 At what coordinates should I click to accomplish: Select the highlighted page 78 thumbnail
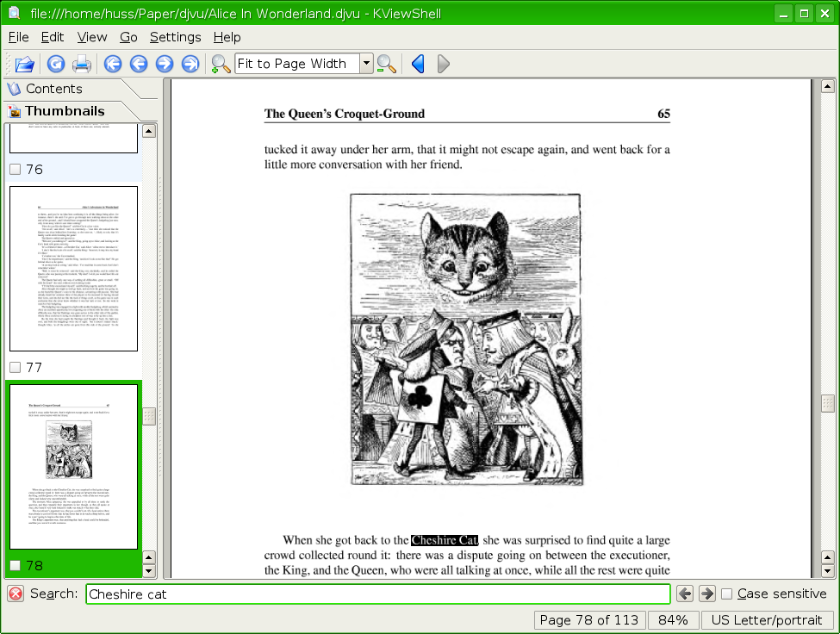(x=73, y=467)
